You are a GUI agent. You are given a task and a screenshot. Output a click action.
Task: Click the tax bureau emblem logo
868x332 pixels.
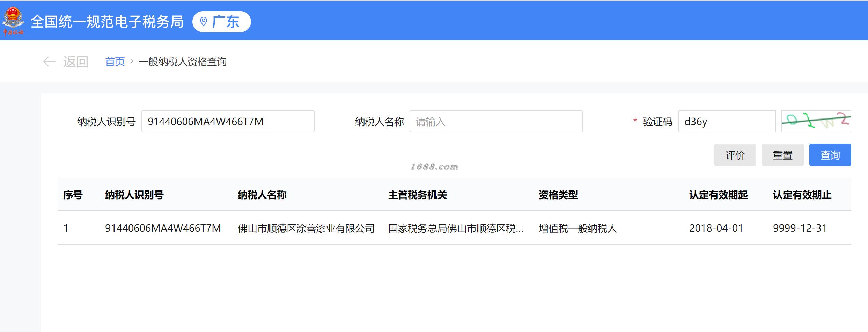tap(13, 21)
